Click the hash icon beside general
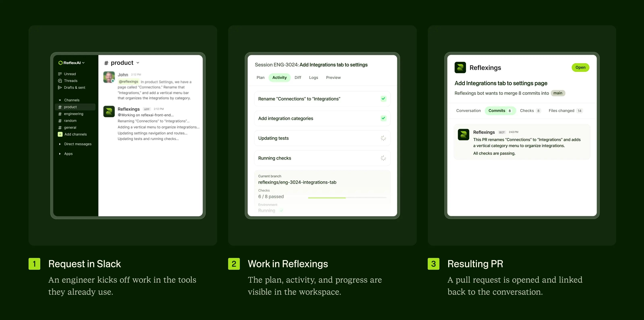The width and height of the screenshot is (644, 320). point(60,128)
